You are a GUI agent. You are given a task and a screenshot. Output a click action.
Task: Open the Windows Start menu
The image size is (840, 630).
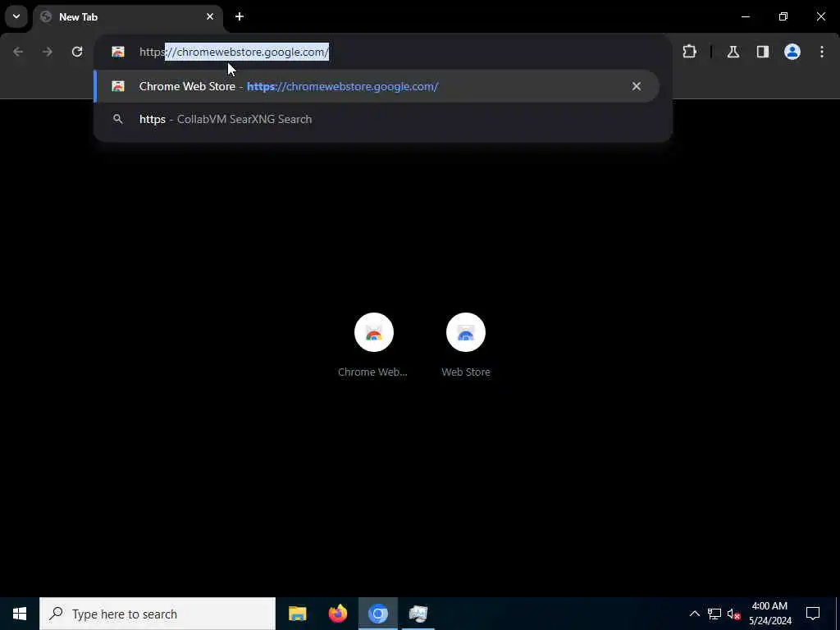[20, 614]
